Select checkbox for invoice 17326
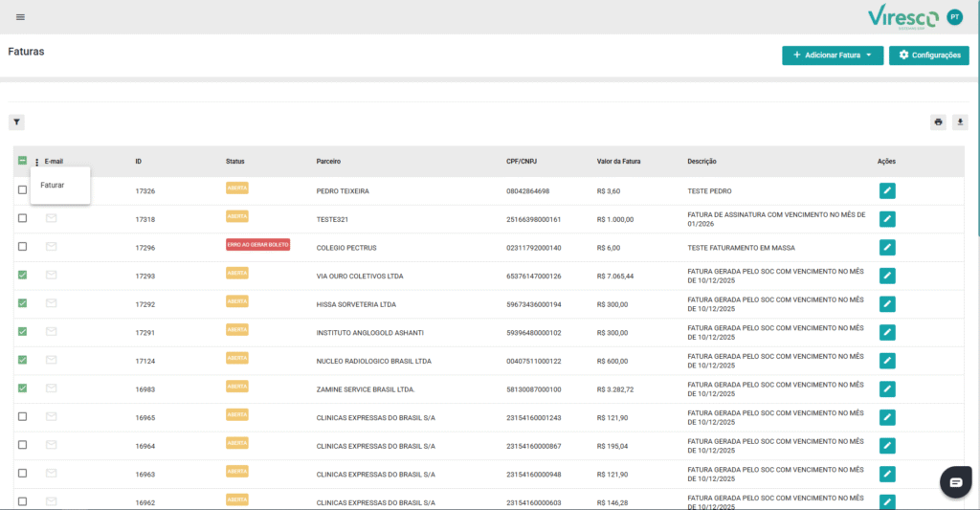Screen dimensions: 980x510 pos(22,190)
